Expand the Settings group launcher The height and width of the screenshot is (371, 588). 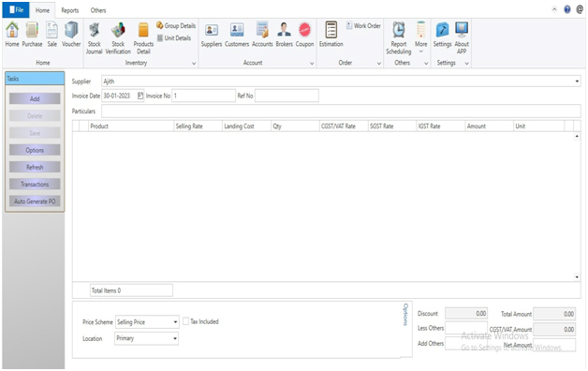(x=467, y=64)
